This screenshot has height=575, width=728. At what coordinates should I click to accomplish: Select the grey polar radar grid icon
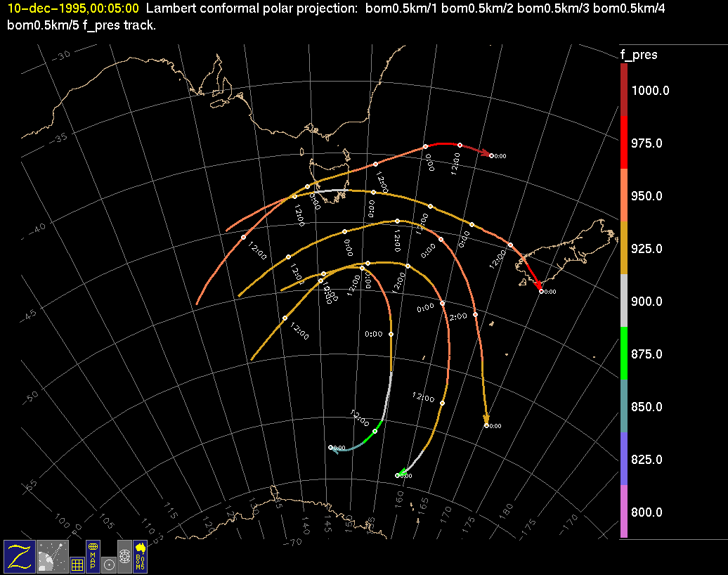[124, 556]
